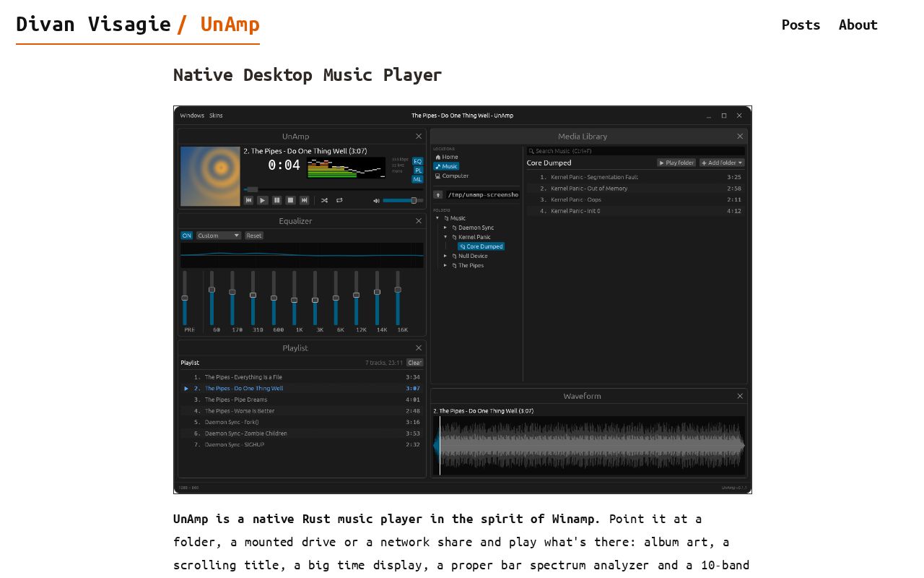This screenshot has height=578, width=924.
Task: Adjust the 1K equalizer band slider
Action: [x=295, y=298]
